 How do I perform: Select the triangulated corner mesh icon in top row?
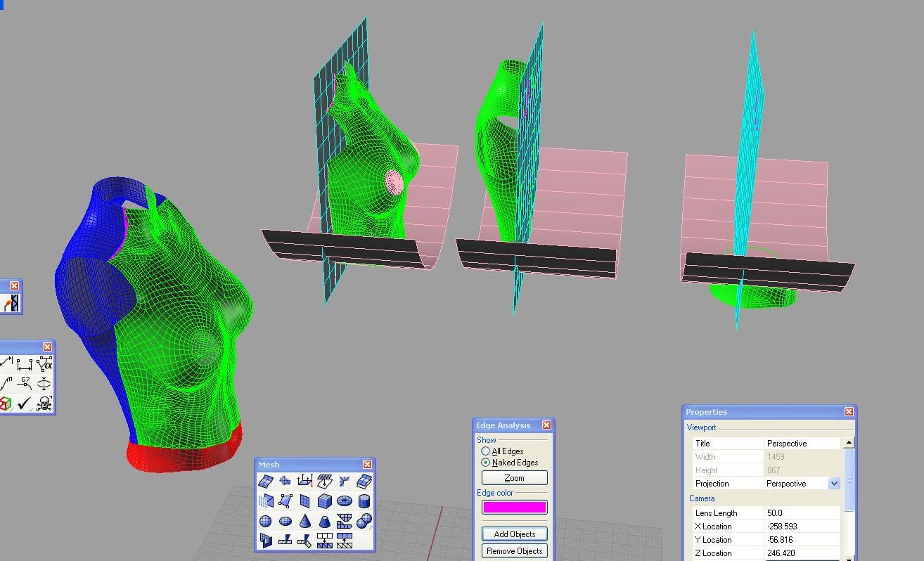click(345, 481)
